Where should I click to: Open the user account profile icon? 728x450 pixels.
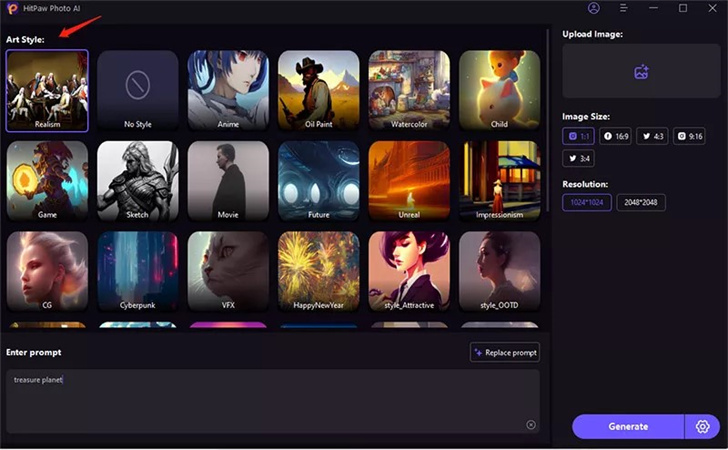[x=593, y=8]
